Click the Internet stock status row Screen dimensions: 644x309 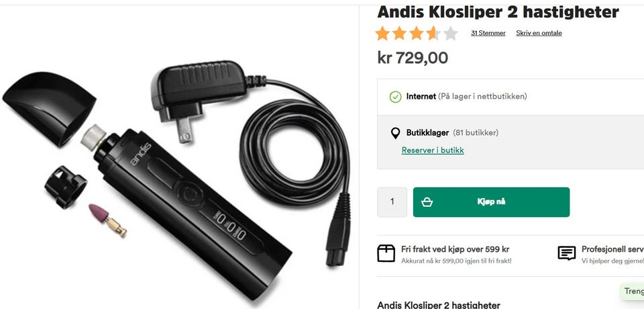pyautogui.click(x=511, y=97)
